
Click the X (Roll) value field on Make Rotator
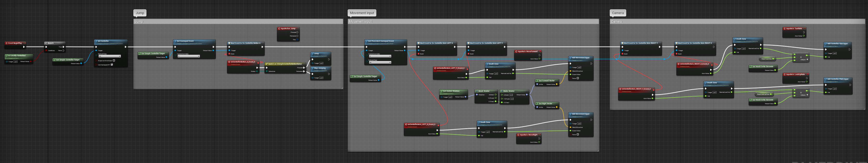[511, 95]
